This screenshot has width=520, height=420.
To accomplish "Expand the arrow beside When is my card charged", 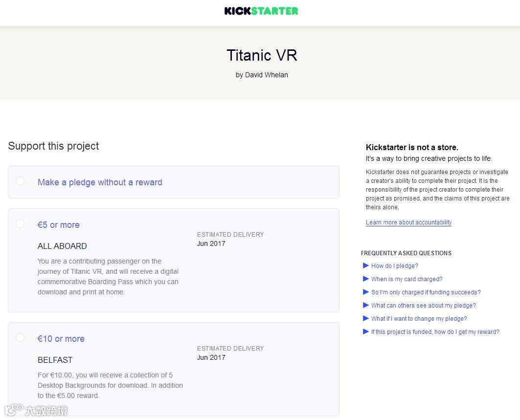I will pos(366,279).
